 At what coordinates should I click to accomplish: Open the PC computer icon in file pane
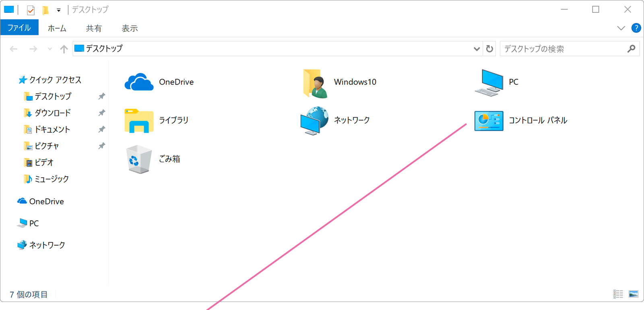pos(489,83)
